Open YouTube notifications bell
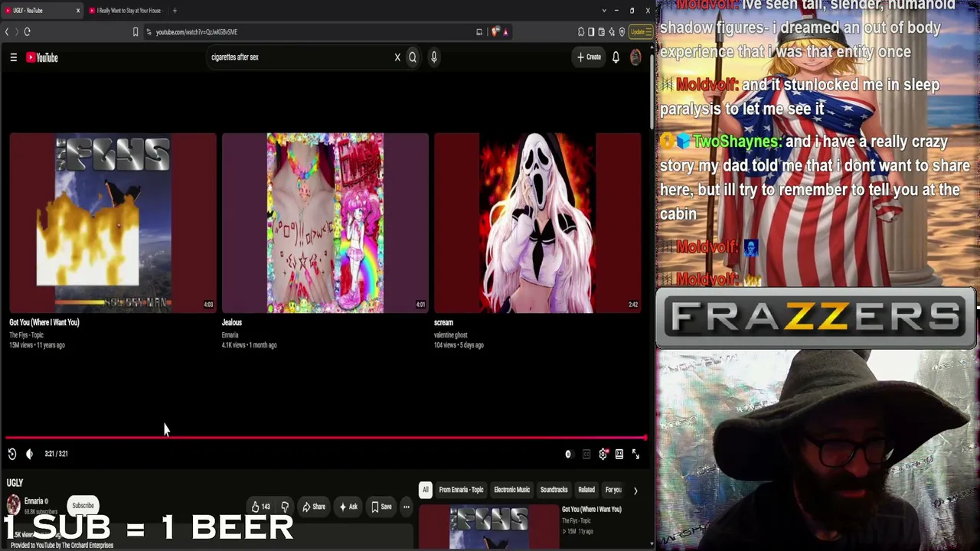 (616, 57)
